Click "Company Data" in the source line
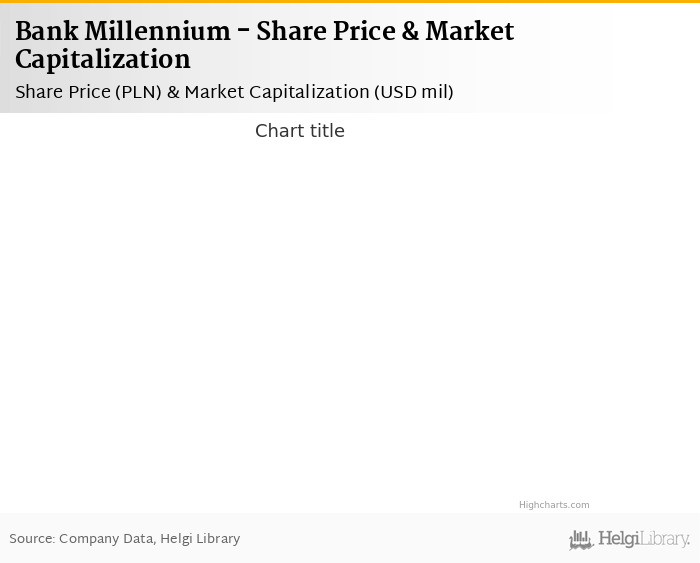The height and width of the screenshot is (563, 700). click(x=106, y=539)
